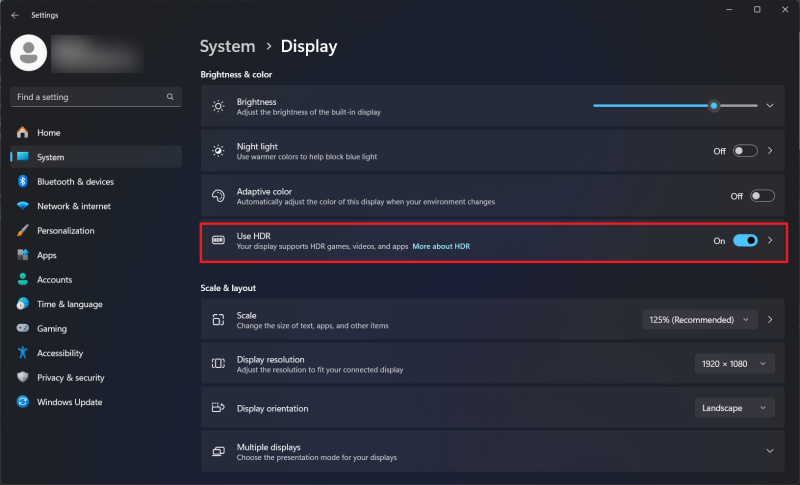Select Network & internet in sidebar
Viewport: 800px width, 485px height.
[74, 206]
